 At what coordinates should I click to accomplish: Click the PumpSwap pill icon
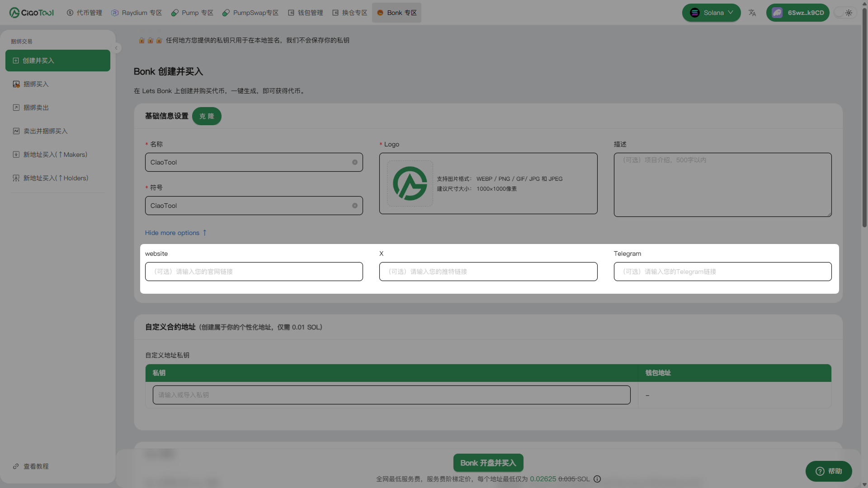pyautogui.click(x=226, y=13)
